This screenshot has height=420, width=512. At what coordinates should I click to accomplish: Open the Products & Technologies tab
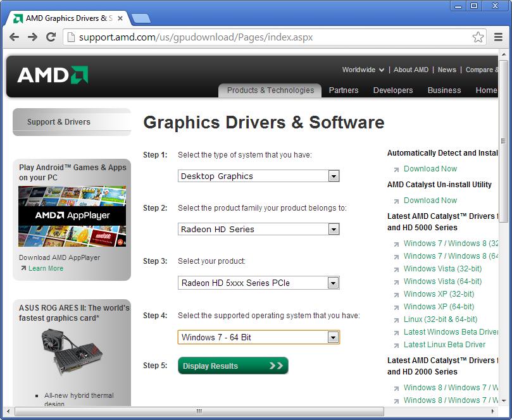coord(270,90)
